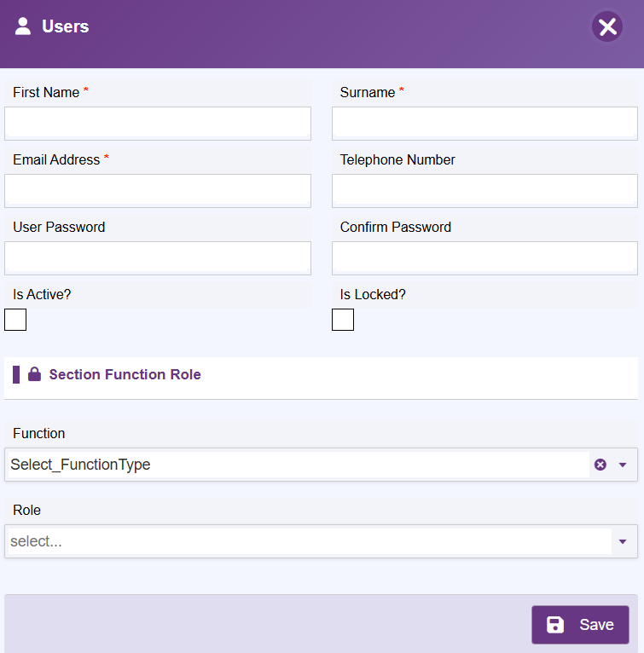Click the Section Function Role heading

pyautogui.click(x=125, y=374)
